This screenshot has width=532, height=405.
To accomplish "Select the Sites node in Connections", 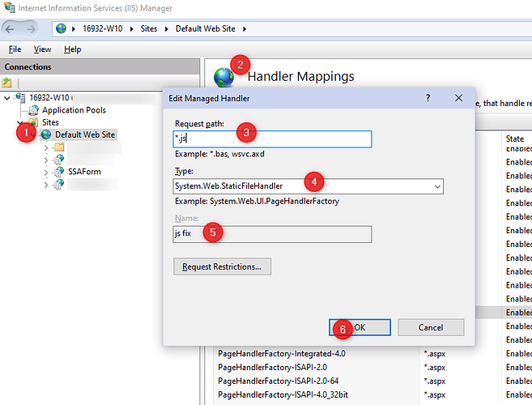I will pos(50,122).
